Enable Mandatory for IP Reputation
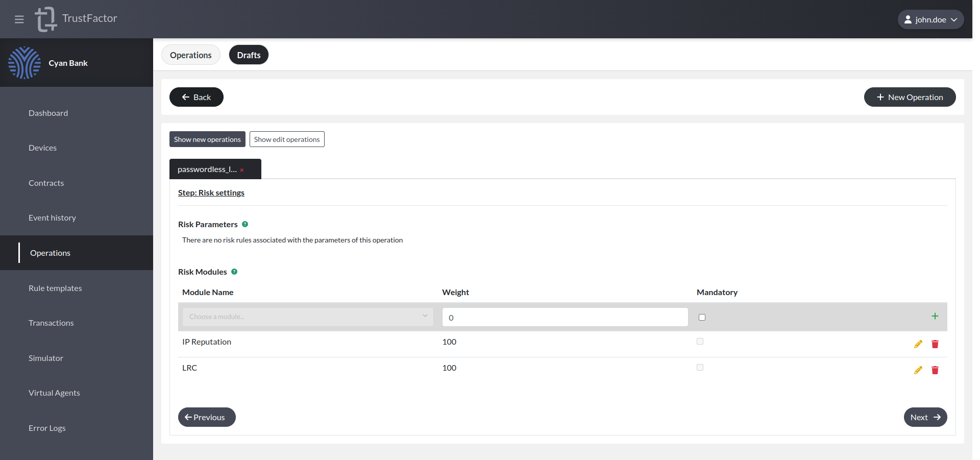 pyautogui.click(x=700, y=341)
